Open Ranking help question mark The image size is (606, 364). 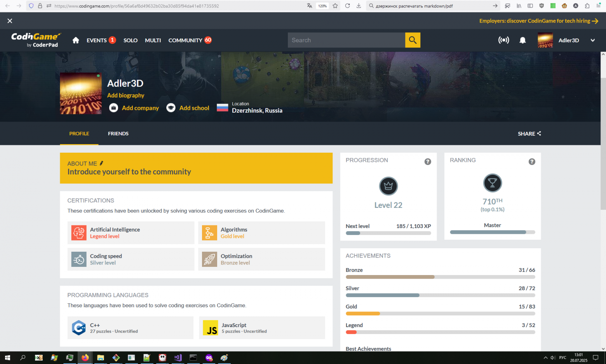point(532,162)
